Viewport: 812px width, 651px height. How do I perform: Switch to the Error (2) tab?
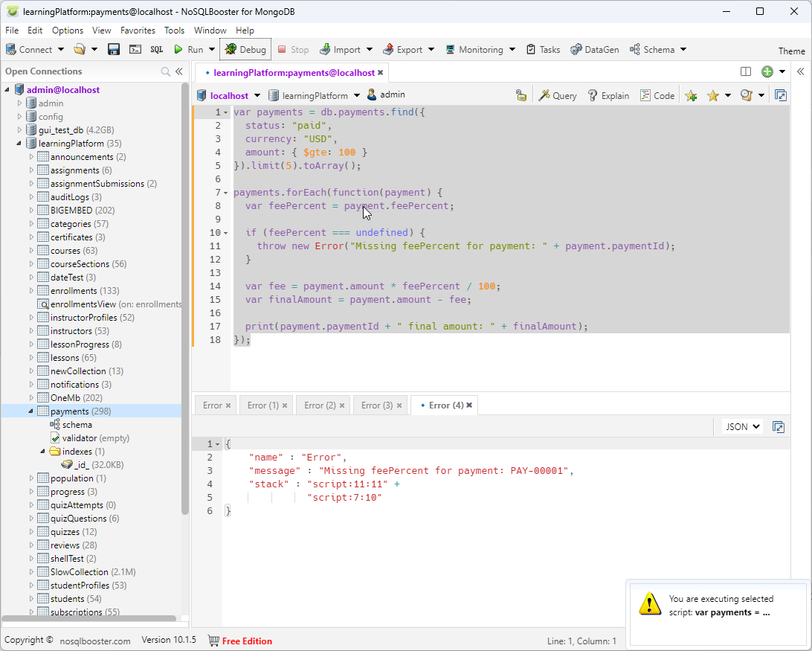[x=320, y=405]
